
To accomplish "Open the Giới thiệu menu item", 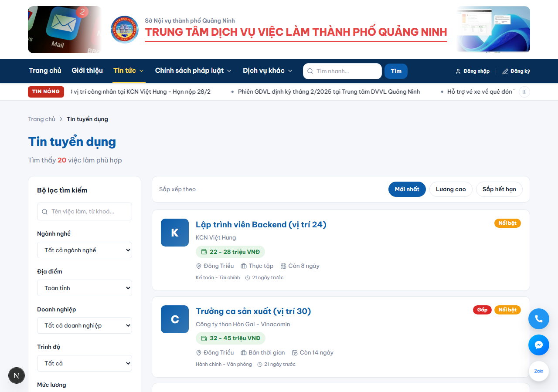I will click(x=87, y=71).
